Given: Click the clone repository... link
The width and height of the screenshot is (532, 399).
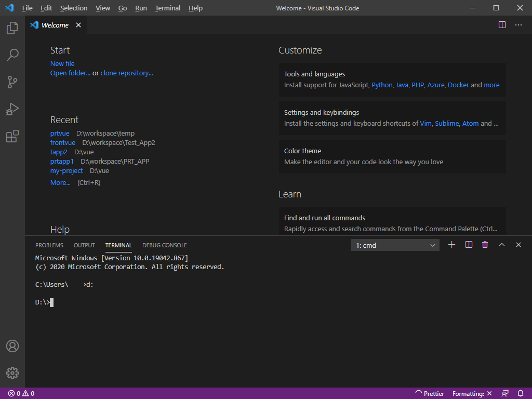Looking at the screenshot, I should (127, 73).
